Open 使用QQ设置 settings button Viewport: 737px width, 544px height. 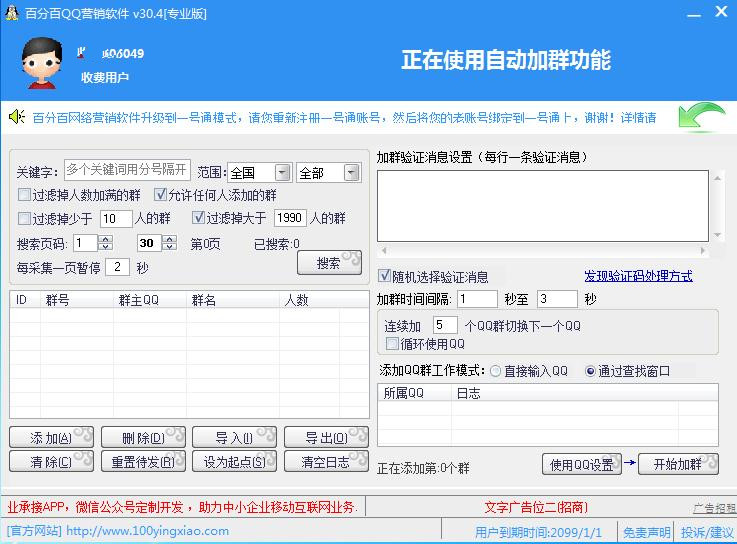pos(582,465)
